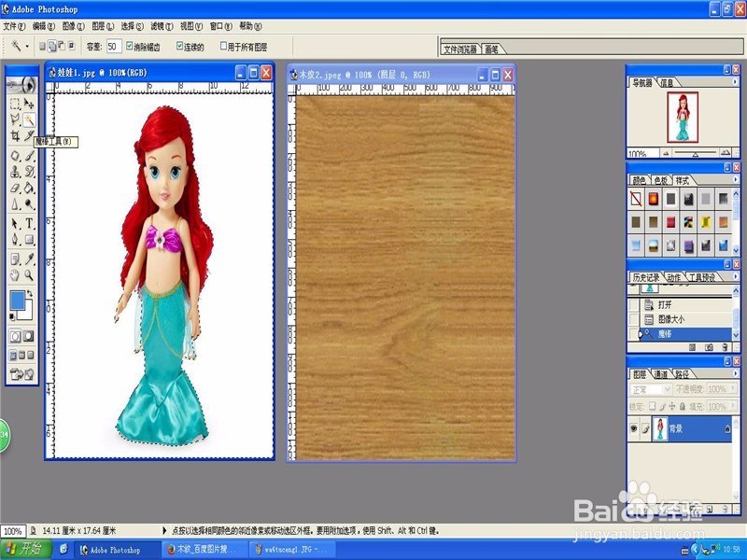The width and height of the screenshot is (747, 560).
Task: Select the Crop tool
Action: click(x=15, y=135)
